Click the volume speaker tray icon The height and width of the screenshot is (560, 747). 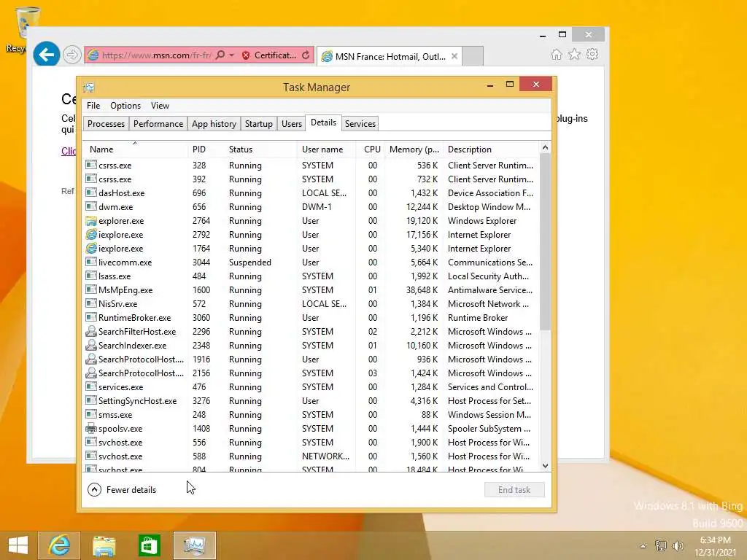tap(678, 545)
